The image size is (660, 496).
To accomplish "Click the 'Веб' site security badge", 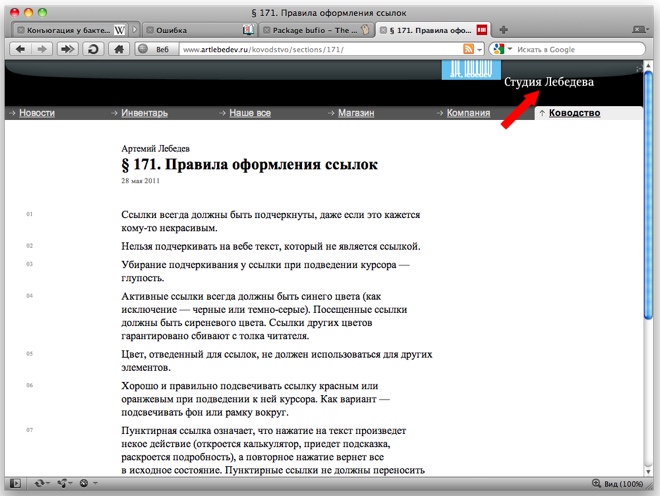I will tap(157, 49).
